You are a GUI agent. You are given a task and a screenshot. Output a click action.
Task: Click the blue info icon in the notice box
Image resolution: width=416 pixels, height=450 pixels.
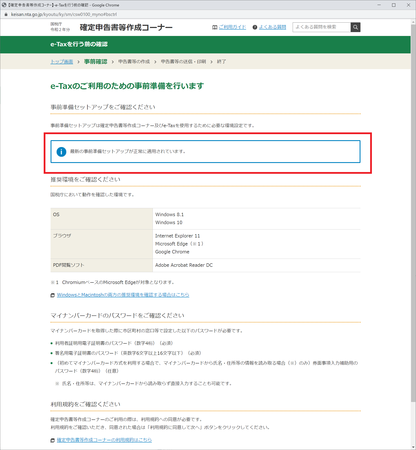61,152
